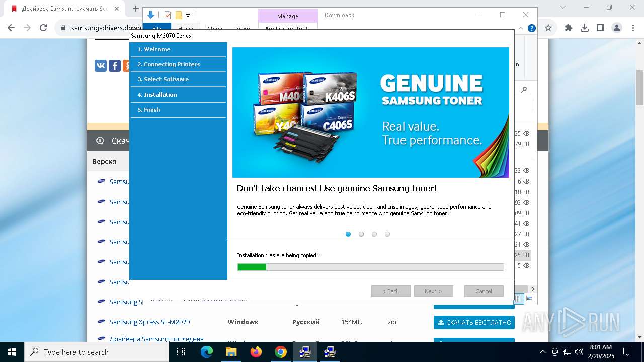644x362 pixels.
Task: Close the Samsung drivers Chrome tab
Action: tap(117, 9)
